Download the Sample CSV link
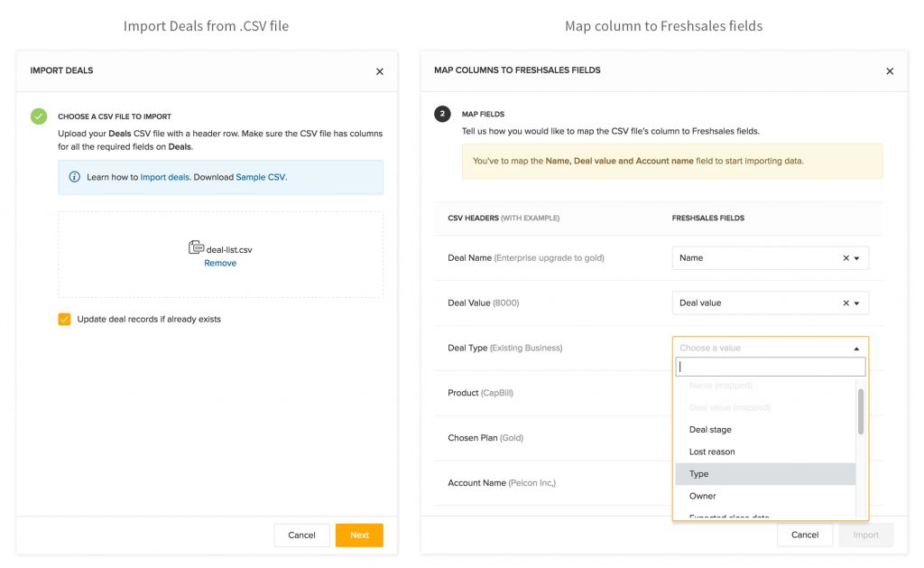Screen dimensions: 924x568 click(261, 177)
